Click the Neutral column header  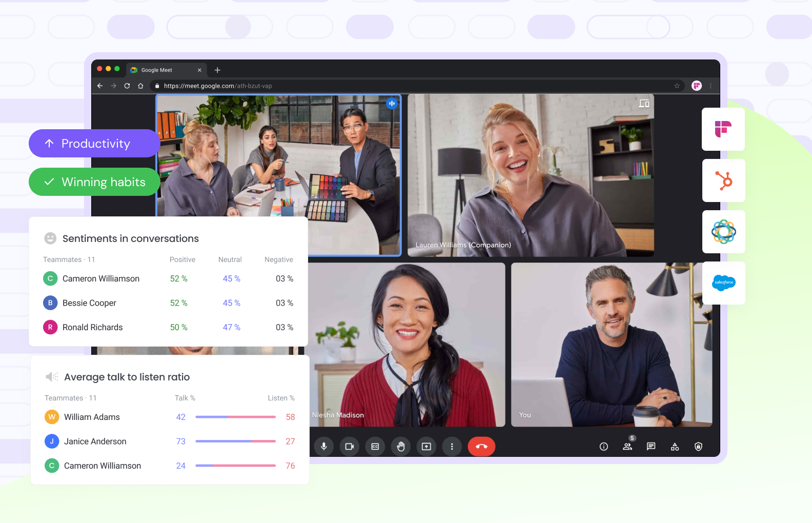(230, 259)
